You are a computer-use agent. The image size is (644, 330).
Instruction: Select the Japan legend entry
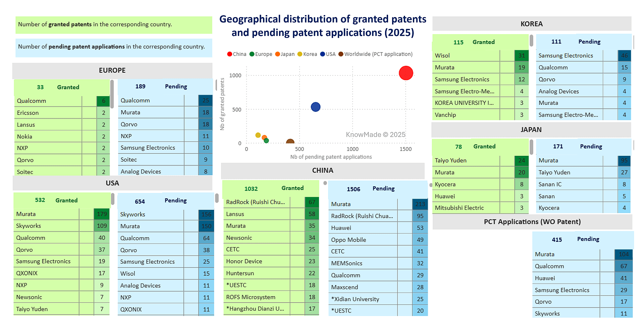[284, 54]
